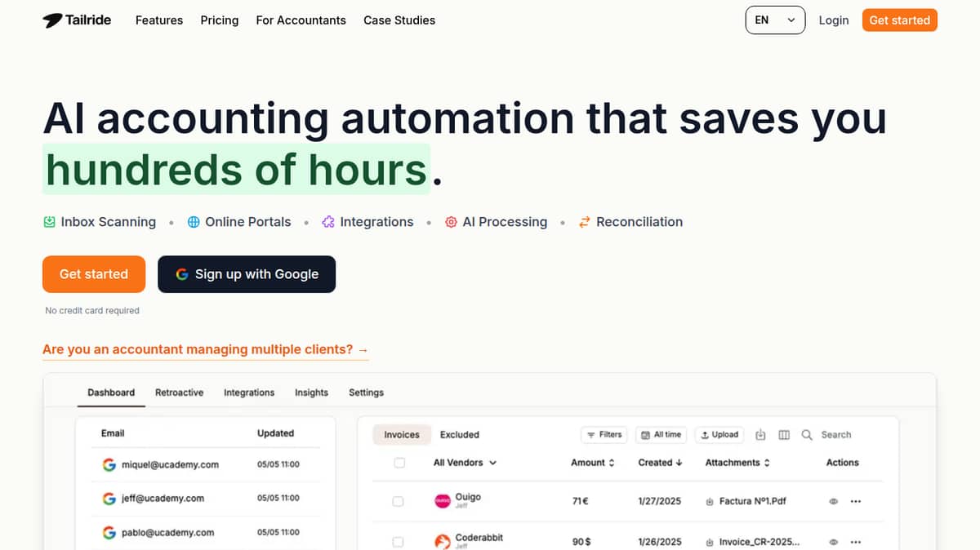
Task: Select the Excluded tab
Action: (x=460, y=435)
